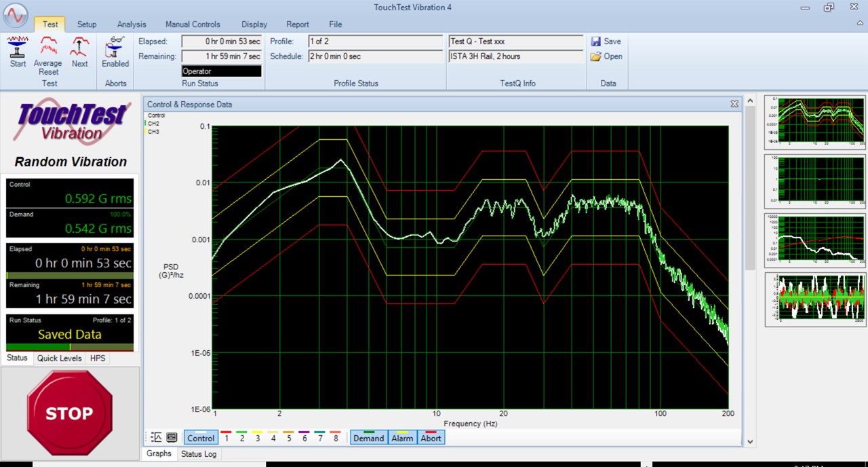
Task: Toggle the Abort limit lines
Action: (x=431, y=438)
